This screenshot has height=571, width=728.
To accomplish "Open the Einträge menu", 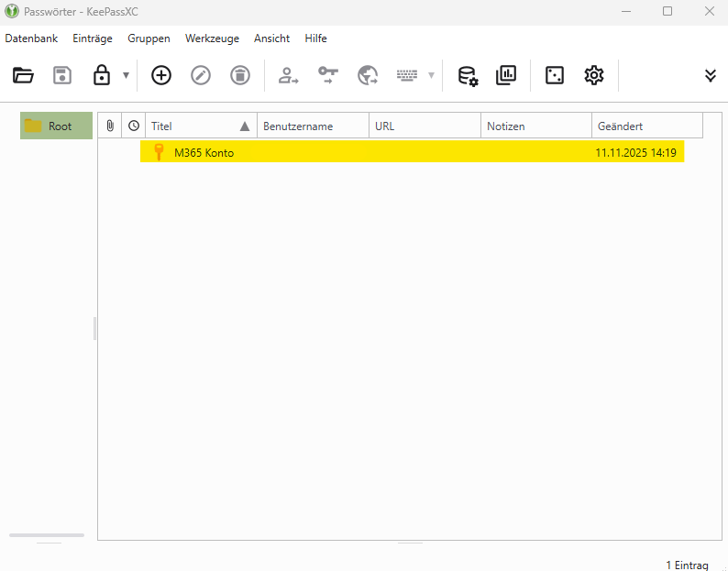I will tap(93, 38).
